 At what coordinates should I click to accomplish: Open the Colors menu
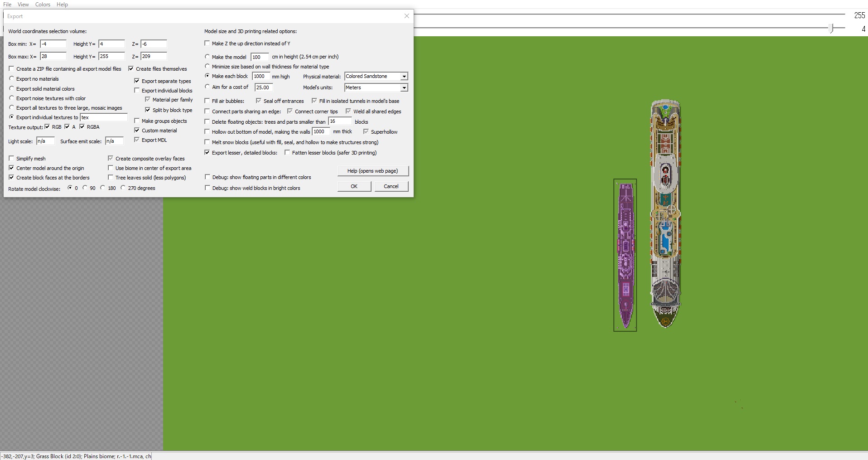coord(43,5)
